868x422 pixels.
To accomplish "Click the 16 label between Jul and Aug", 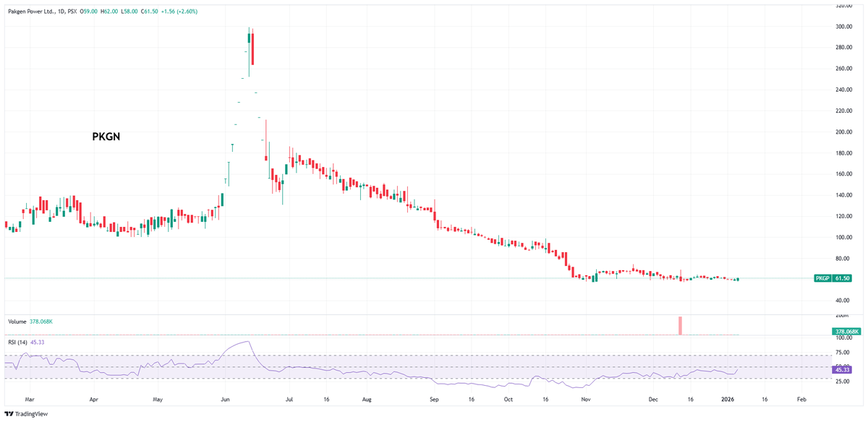I will 327,398.
